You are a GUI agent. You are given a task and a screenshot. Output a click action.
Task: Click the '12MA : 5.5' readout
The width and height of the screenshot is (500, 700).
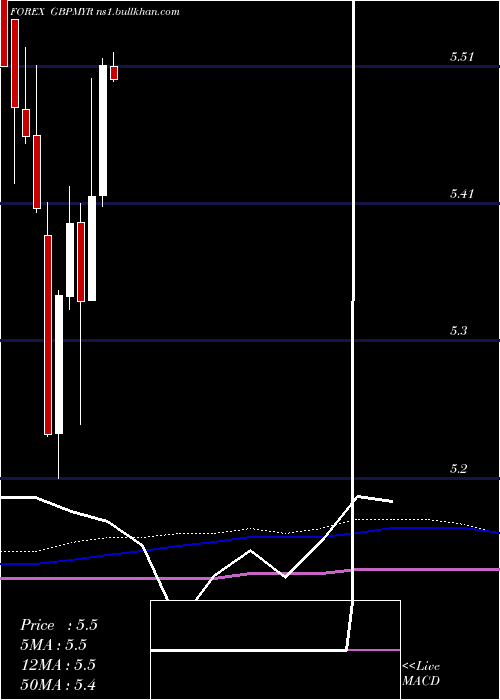point(58,665)
